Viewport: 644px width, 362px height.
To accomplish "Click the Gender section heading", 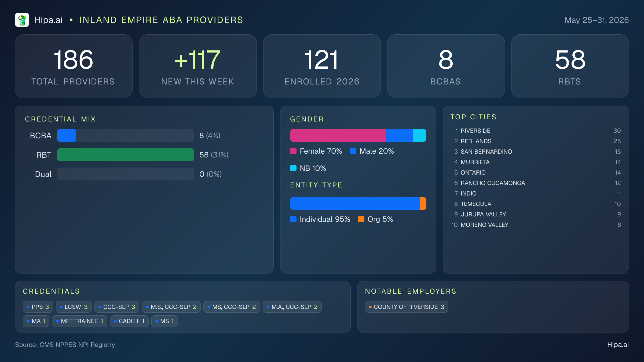I will tap(307, 119).
